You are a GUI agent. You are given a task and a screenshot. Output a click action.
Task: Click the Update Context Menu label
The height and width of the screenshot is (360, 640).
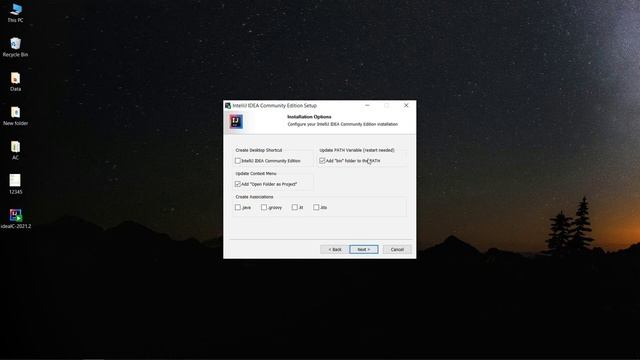[x=256, y=173]
